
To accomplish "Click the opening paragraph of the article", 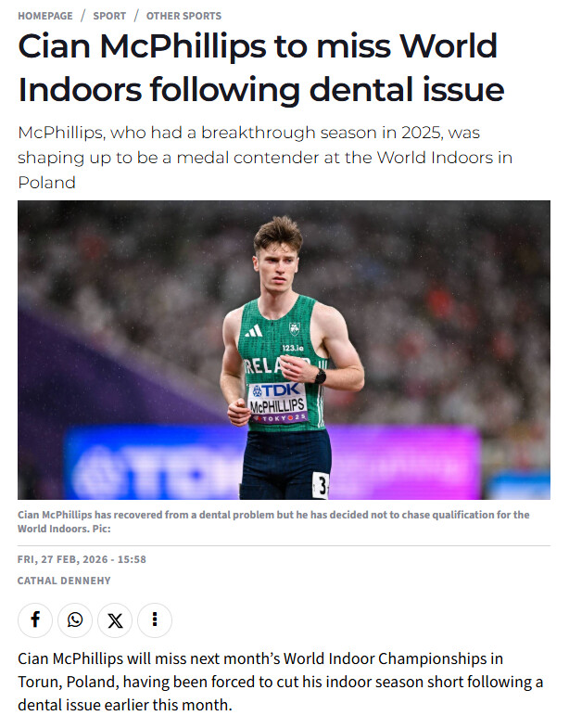I will [x=280, y=682].
